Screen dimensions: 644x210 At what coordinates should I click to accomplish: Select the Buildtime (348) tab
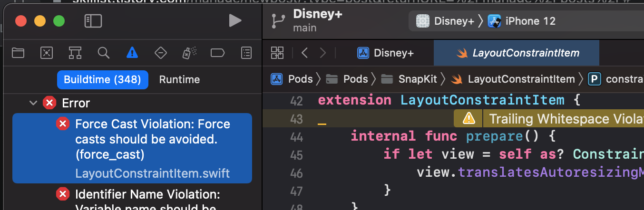tap(103, 80)
